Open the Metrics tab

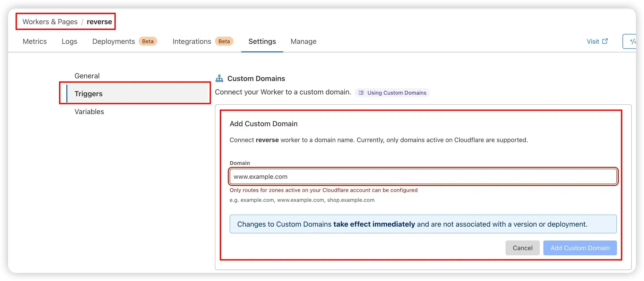35,41
